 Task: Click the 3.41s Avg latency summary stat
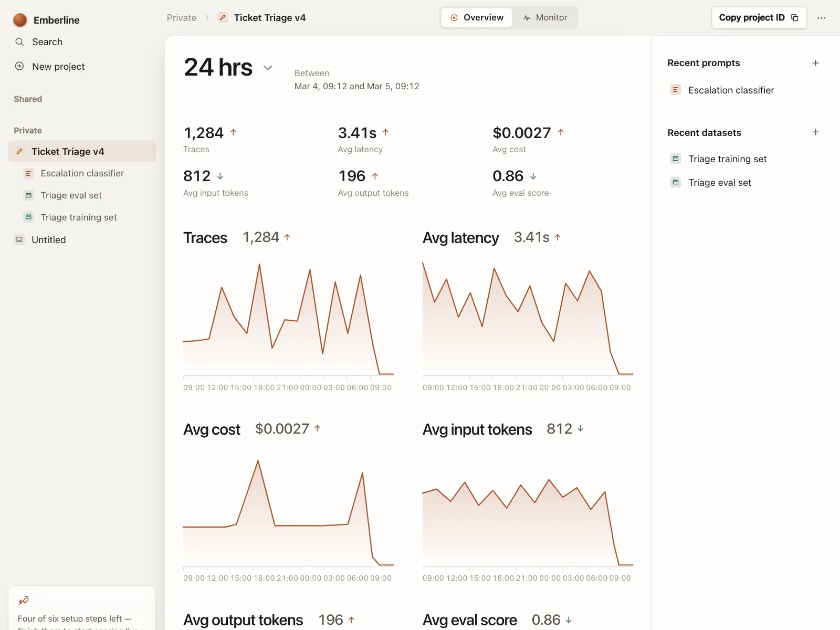tap(363, 139)
